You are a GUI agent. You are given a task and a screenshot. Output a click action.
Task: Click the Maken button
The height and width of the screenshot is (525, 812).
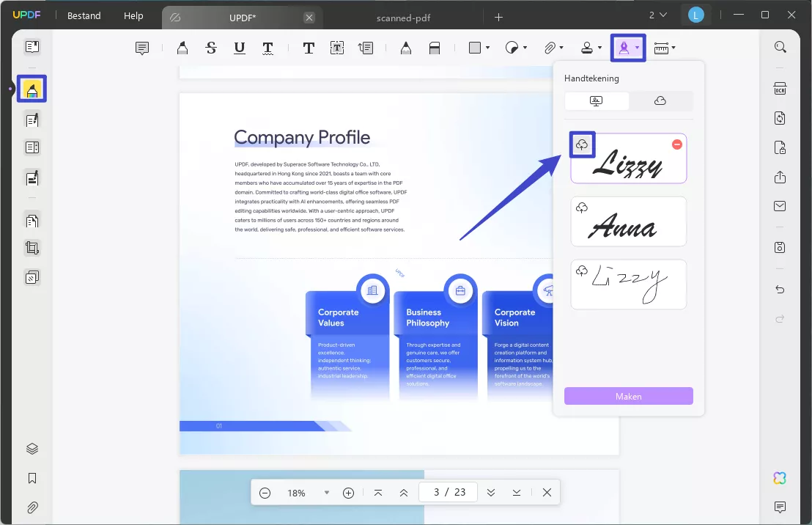point(629,397)
